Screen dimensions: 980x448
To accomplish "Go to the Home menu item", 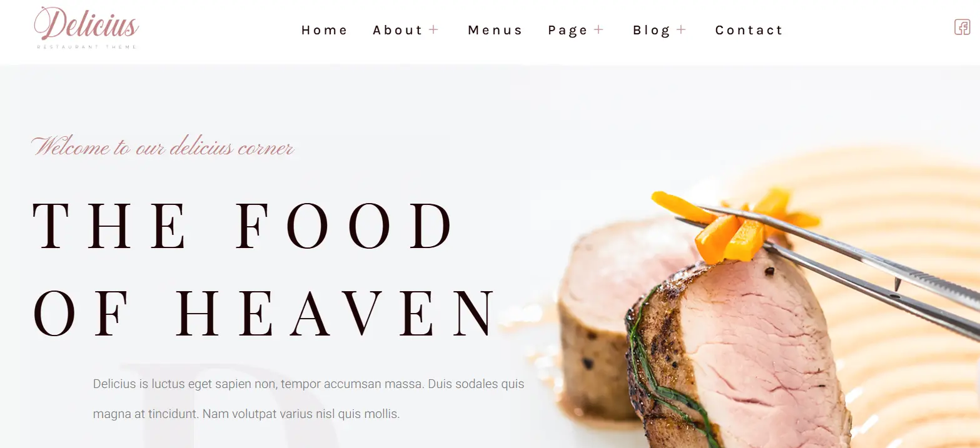I will 324,30.
